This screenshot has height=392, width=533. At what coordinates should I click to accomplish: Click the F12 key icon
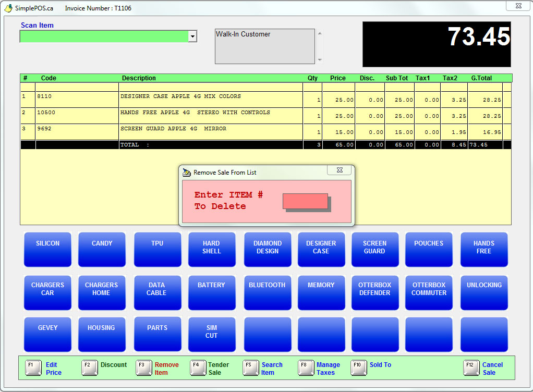(x=471, y=368)
